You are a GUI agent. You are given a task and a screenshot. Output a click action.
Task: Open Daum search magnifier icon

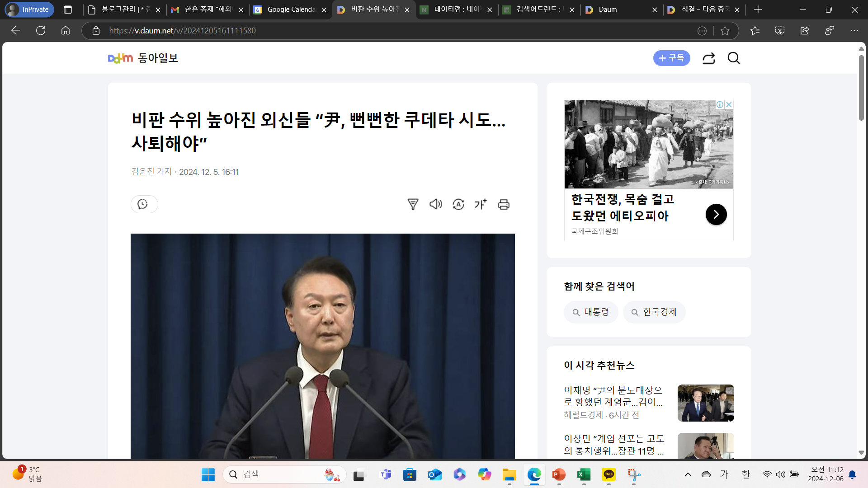tap(734, 58)
